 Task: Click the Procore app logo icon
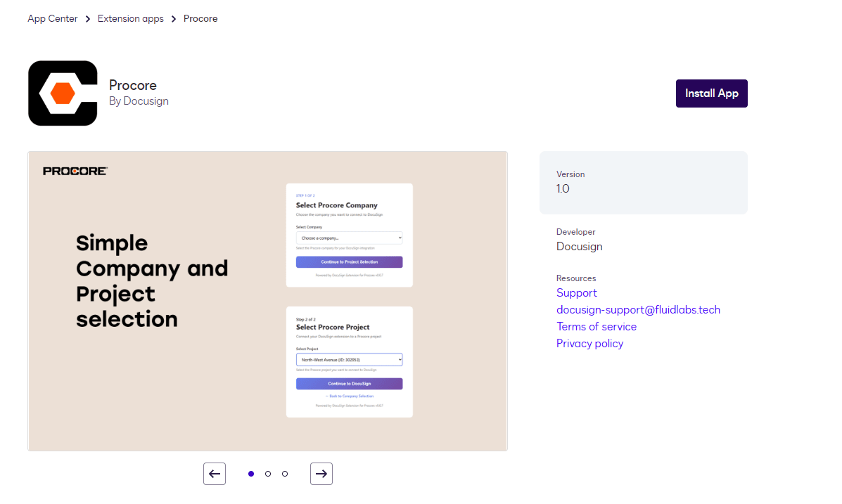[x=63, y=93]
